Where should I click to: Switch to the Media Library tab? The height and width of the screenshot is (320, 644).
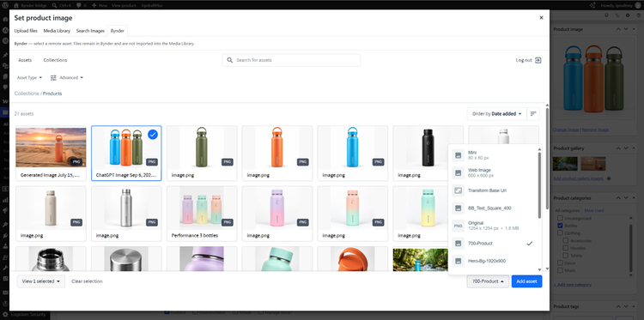(x=57, y=31)
